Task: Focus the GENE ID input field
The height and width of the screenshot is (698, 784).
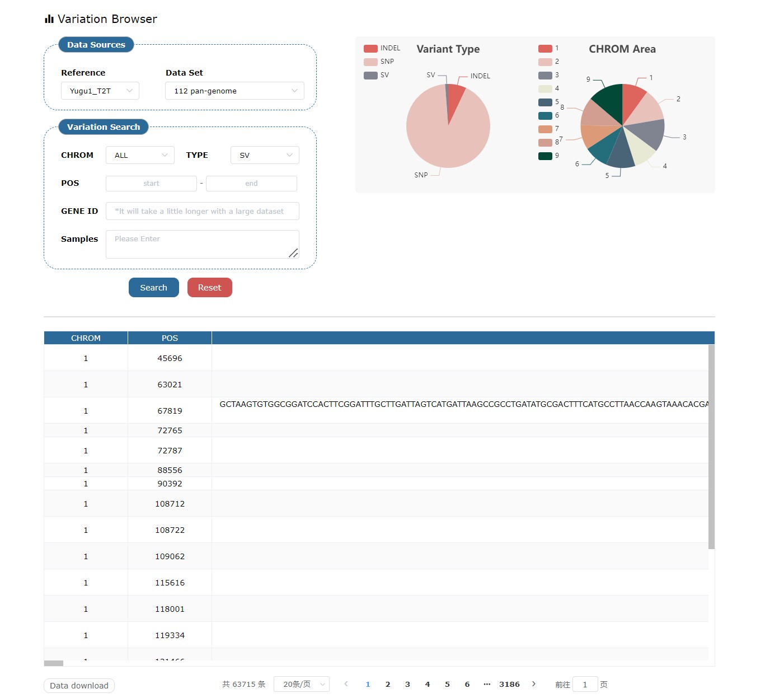Action: [203, 211]
